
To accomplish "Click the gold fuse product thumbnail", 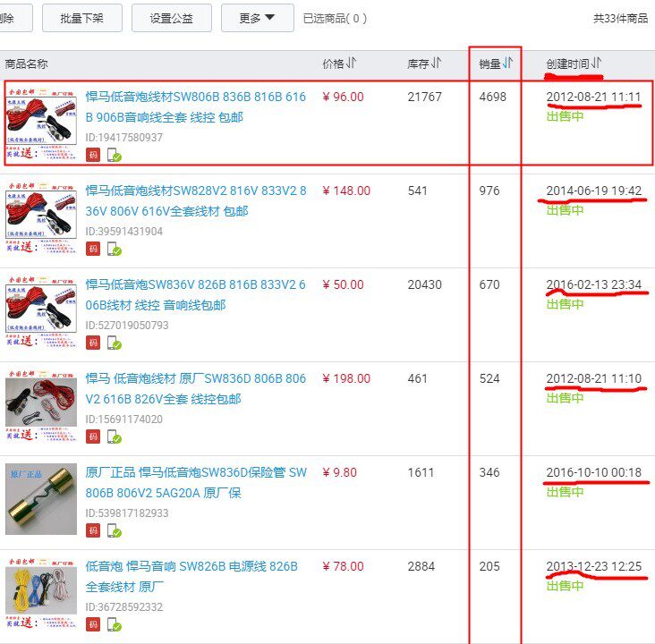I will point(41,499).
